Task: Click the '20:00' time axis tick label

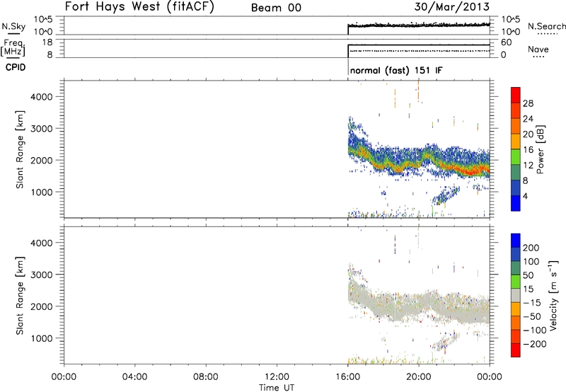Action: tap(419, 377)
